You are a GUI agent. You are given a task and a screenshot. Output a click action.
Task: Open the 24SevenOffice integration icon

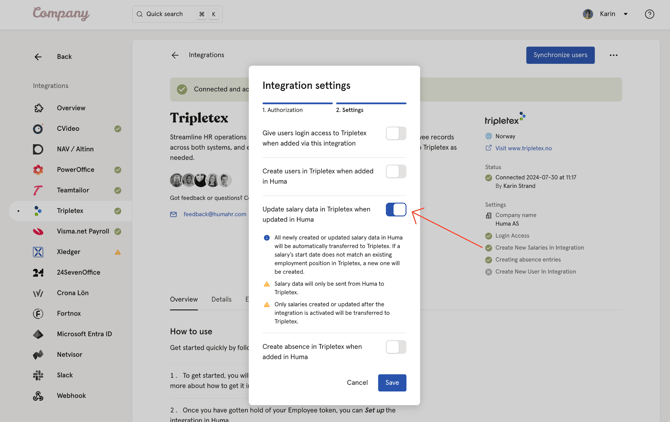pyautogui.click(x=38, y=273)
